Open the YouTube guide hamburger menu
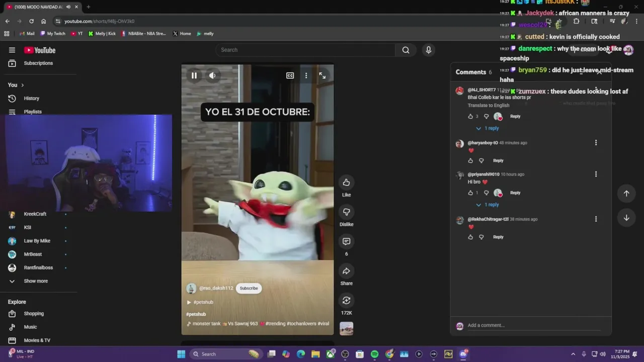The width and height of the screenshot is (644, 362). click(12, 50)
